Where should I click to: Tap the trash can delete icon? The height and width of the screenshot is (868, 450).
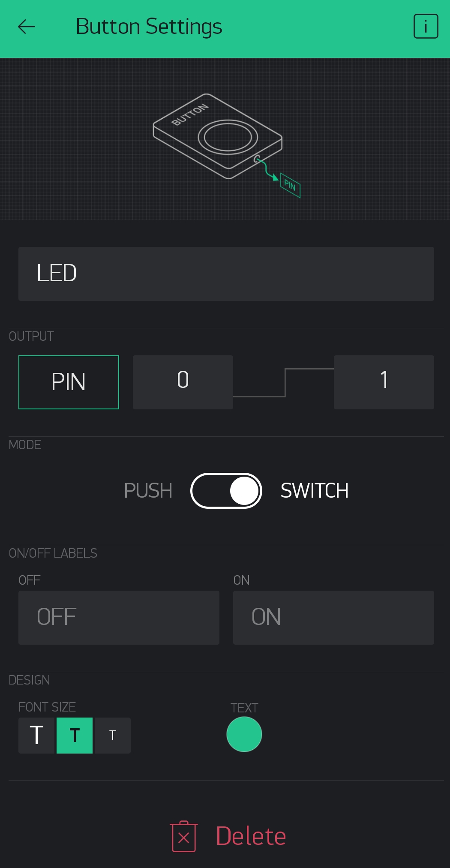point(184,836)
